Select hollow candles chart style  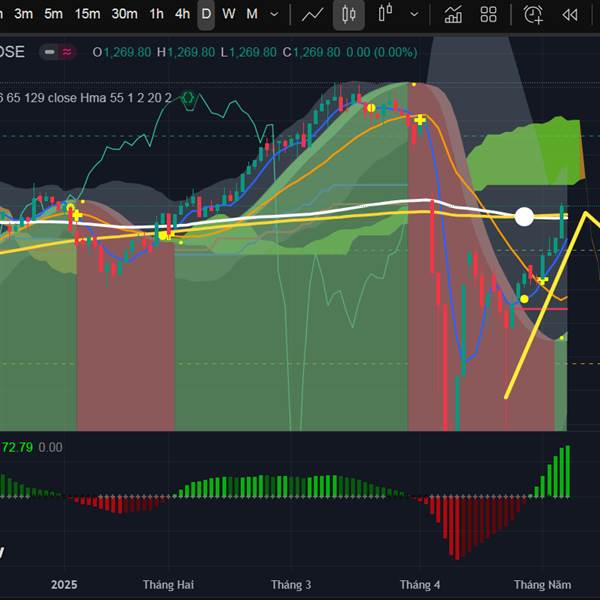[386, 13]
